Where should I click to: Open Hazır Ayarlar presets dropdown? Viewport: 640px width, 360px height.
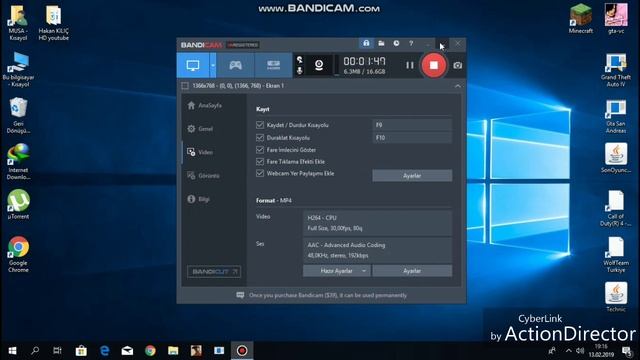click(337, 271)
